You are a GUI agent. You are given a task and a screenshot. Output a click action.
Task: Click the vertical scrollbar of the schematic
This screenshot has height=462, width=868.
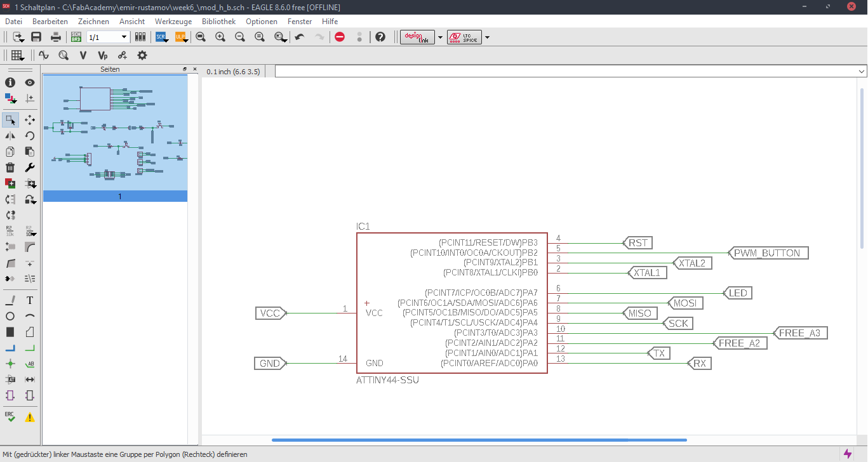(862, 168)
